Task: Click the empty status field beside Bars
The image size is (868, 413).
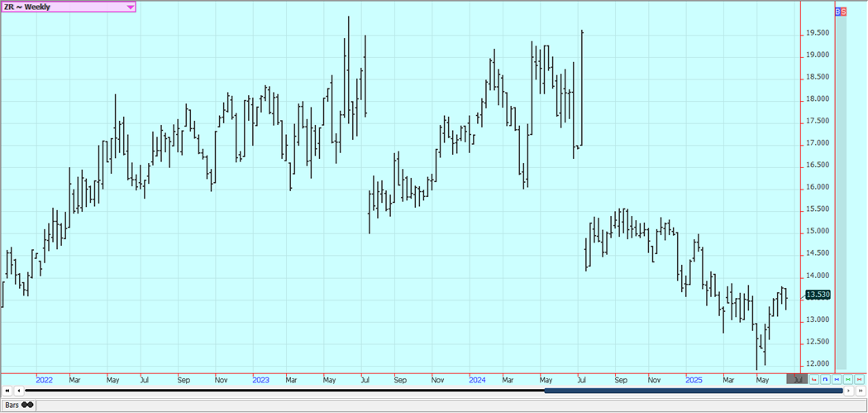Action: (450, 406)
